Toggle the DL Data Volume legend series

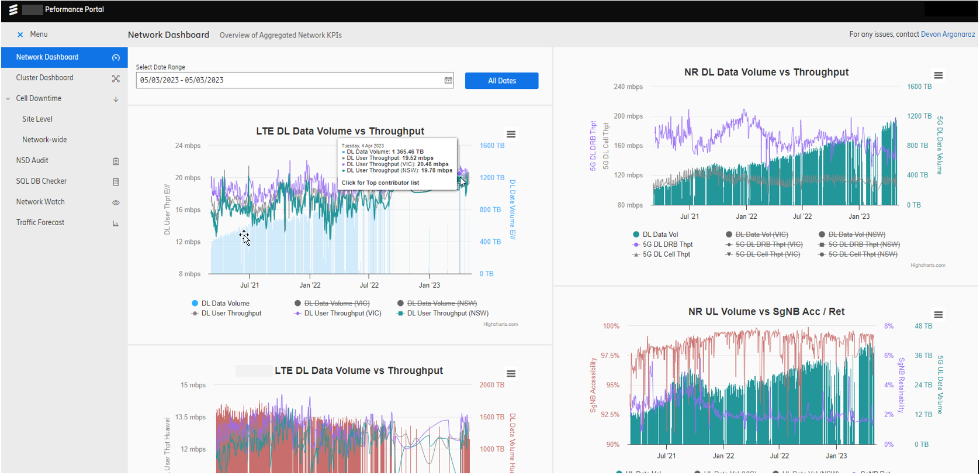point(220,303)
